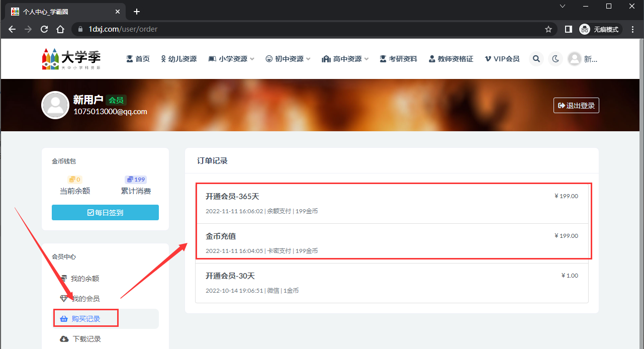Click the 退出登录 logout button
This screenshot has width=644, height=349.
(x=576, y=106)
